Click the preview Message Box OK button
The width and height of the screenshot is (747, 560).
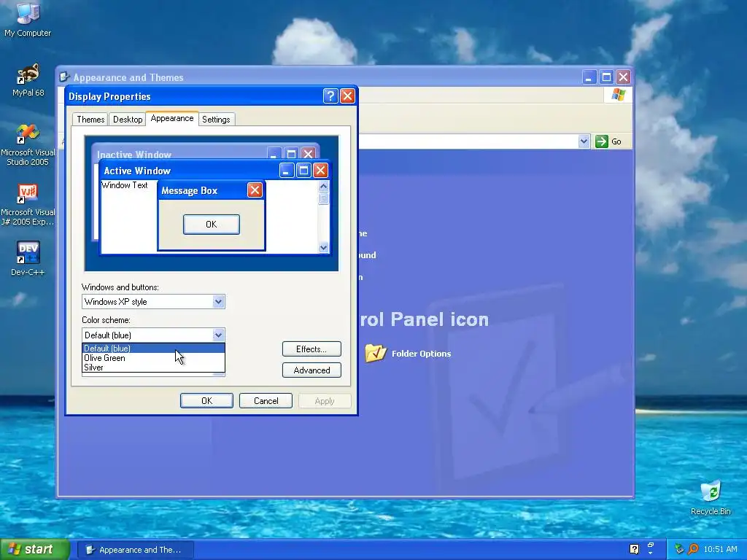(212, 225)
